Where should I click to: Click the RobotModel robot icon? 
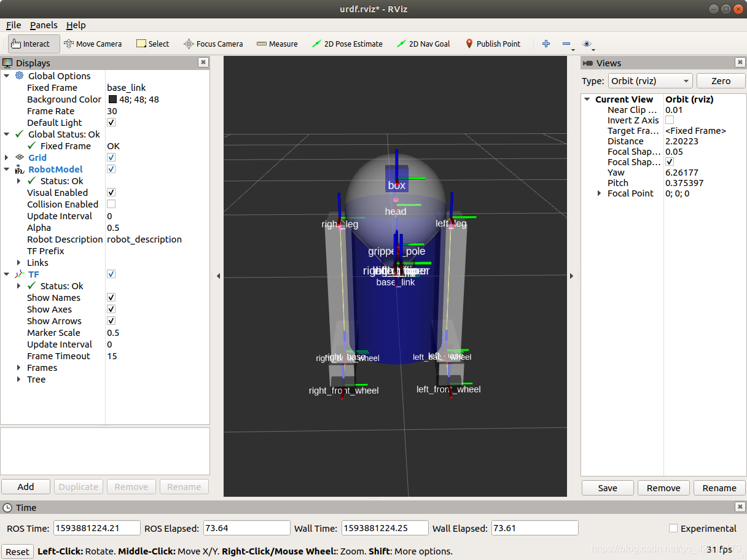tap(19, 169)
